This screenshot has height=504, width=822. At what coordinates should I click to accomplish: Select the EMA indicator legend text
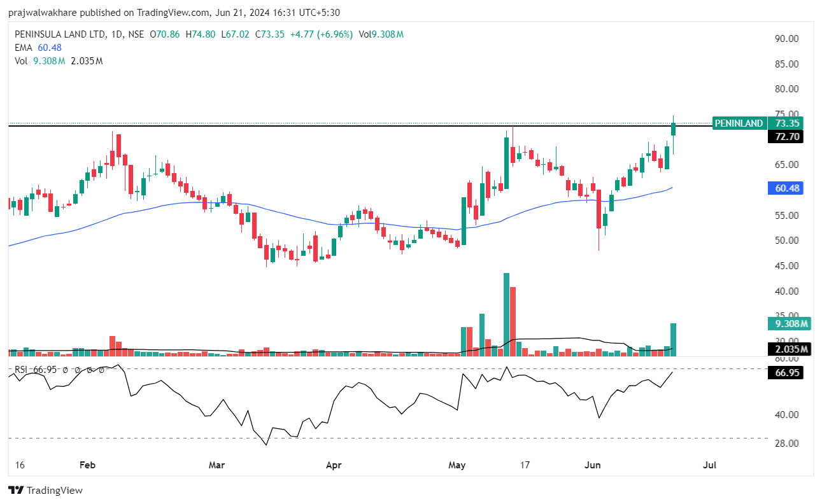(x=24, y=48)
